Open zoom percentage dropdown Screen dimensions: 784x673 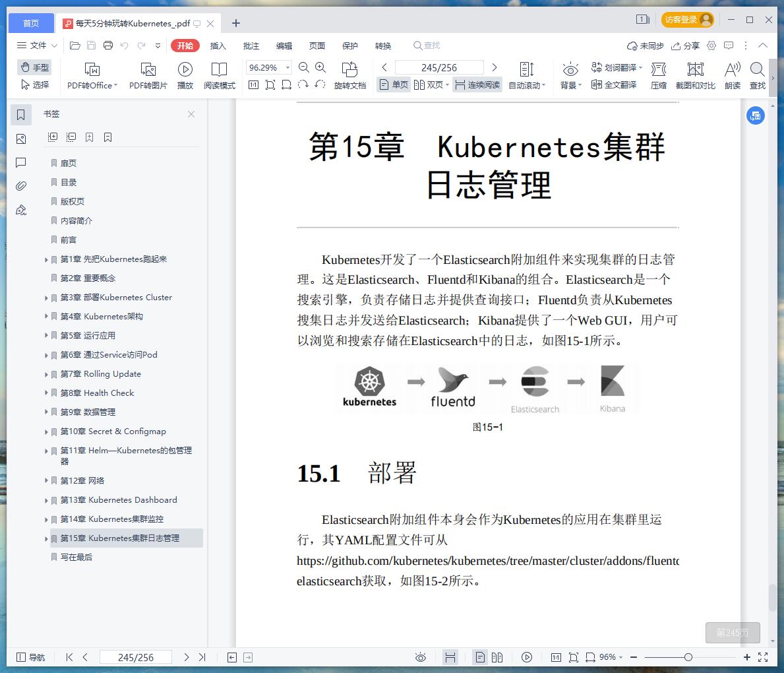pos(288,67)
